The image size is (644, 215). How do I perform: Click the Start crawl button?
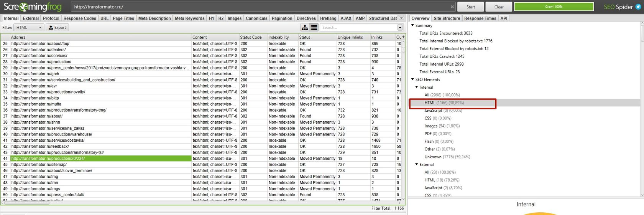[471, 7]
